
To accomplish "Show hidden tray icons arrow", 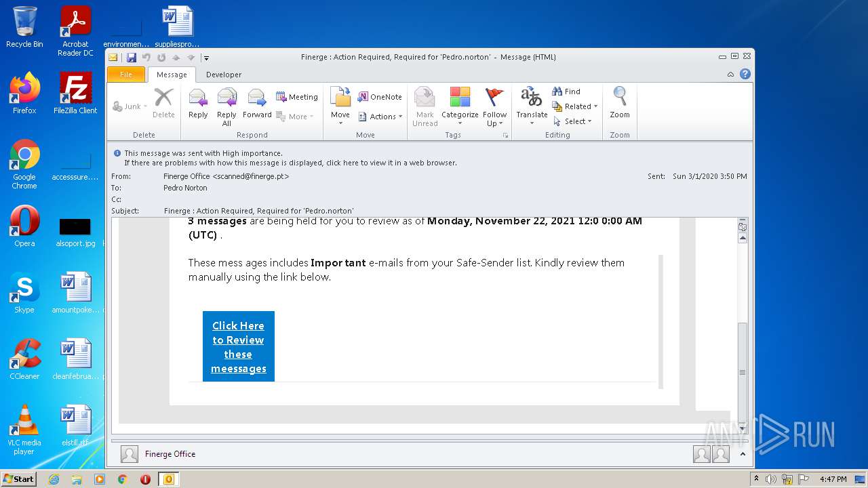I will [757, 479].
